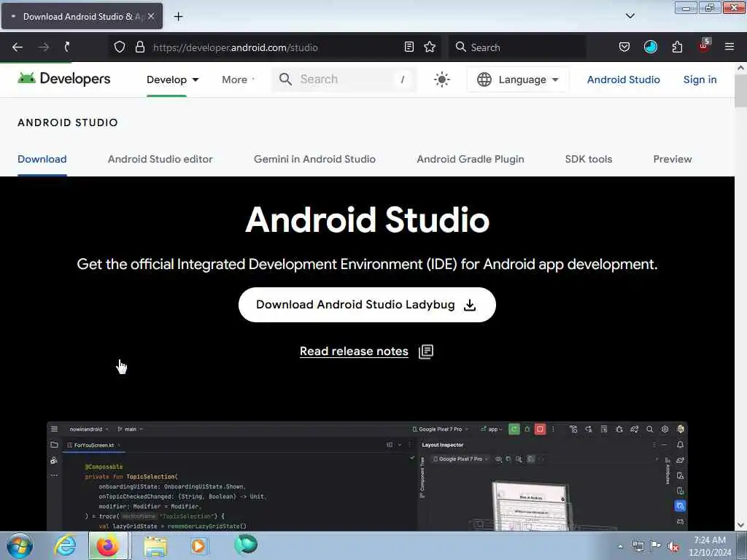Open the tracking protection shield icon
The height and width of the screenshot is (560, 747).
coord(120,47)
